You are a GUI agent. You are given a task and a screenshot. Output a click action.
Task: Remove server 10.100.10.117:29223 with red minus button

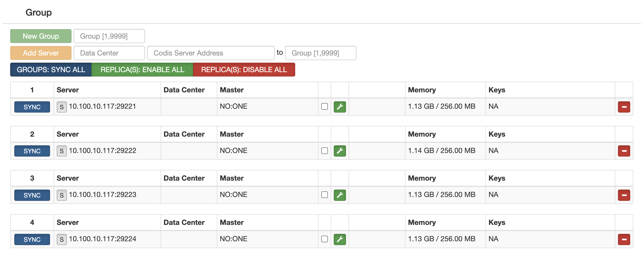click(x=624, y=195)
